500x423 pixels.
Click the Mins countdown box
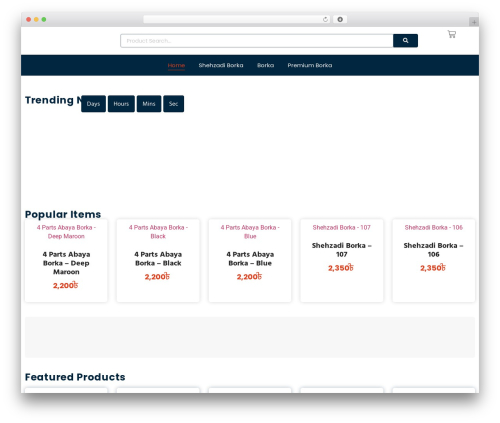149,104
